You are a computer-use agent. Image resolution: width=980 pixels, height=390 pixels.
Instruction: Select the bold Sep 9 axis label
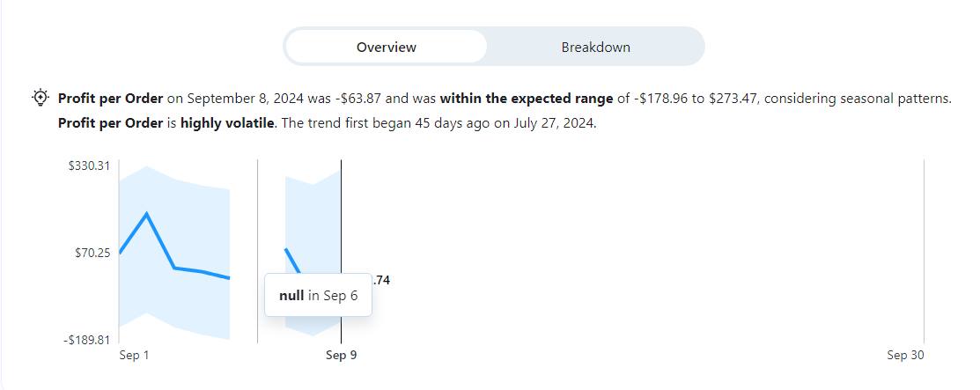[x=342, y=356]
